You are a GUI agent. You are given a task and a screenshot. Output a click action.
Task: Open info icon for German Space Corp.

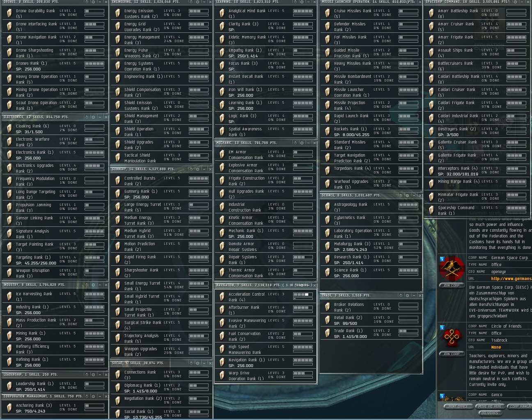tap(442, 259)
